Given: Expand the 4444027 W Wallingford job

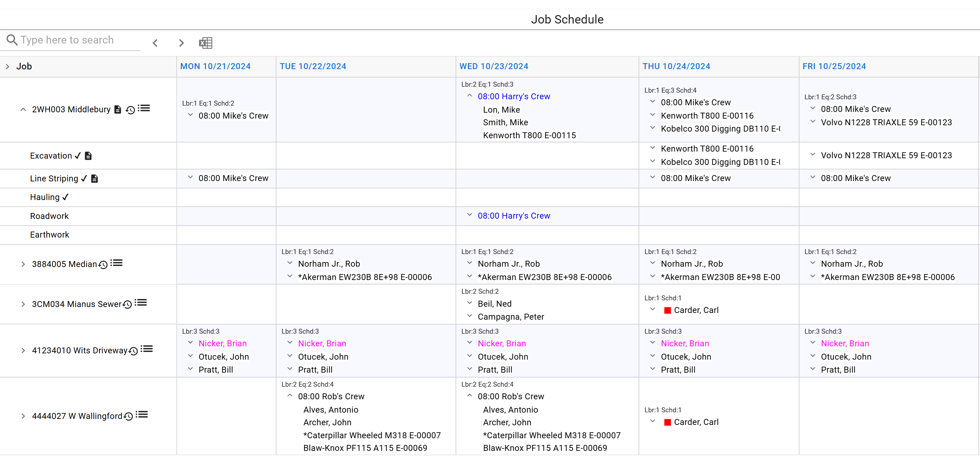Looking at the screenshot, I should (23, 416).
